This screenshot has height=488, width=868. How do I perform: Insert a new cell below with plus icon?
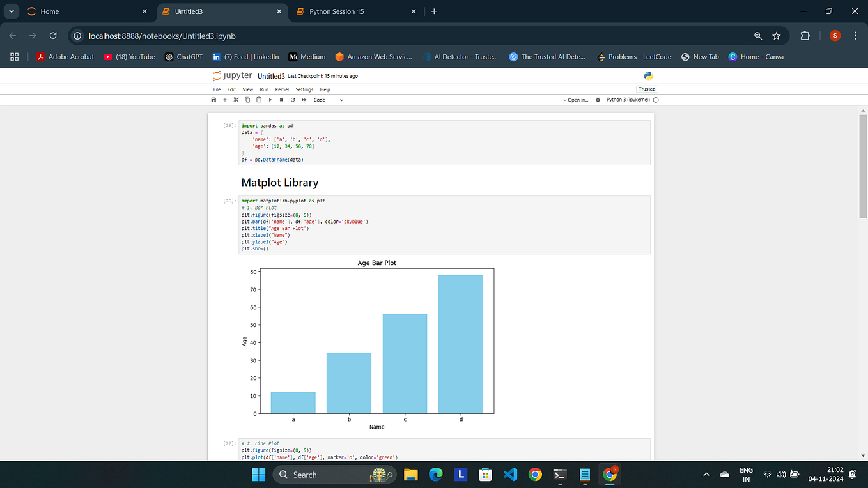pyautogui.click(x=224, y=100)
